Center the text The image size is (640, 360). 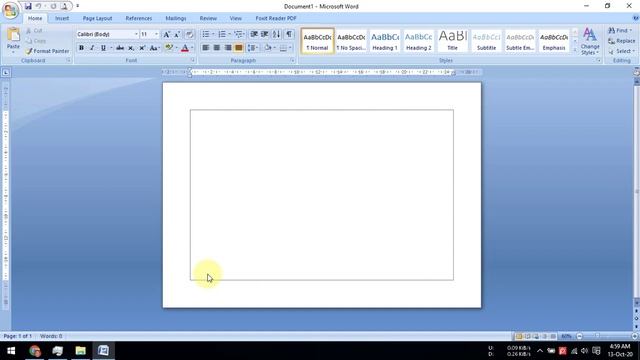click(217, 48)
